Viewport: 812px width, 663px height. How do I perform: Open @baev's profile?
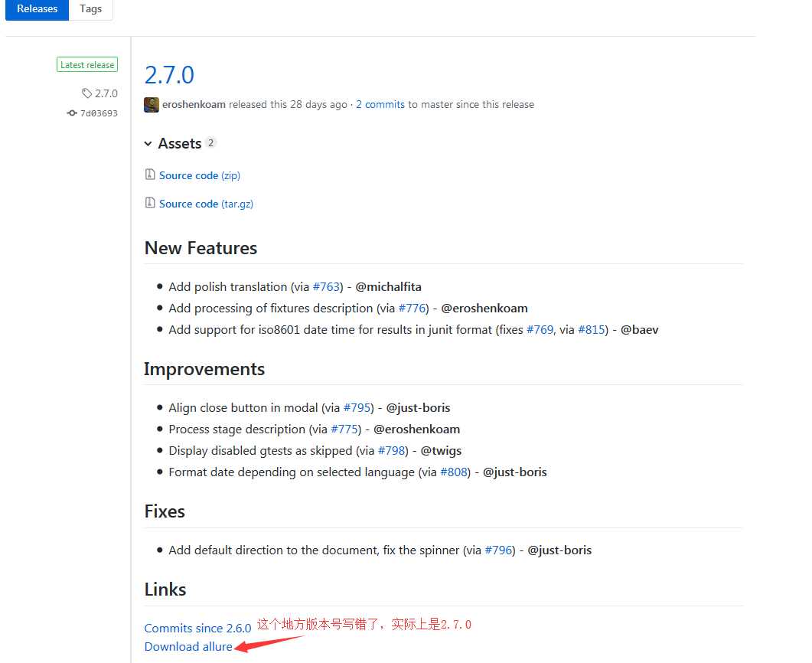coord(640,330)
